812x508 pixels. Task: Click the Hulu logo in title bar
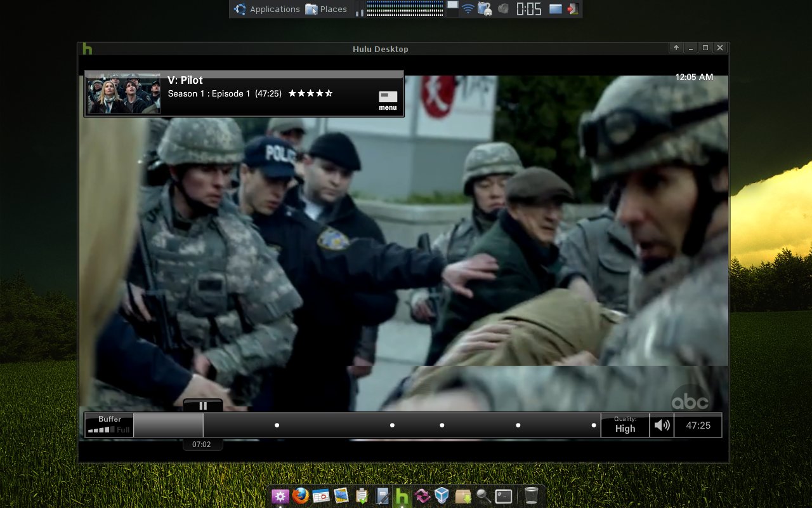[88, 49]
